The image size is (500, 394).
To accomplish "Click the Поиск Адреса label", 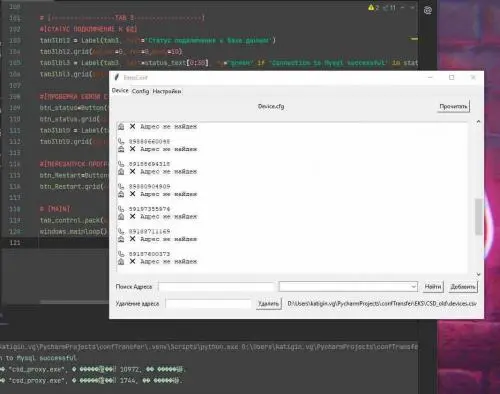I will (x=134, y=287).
